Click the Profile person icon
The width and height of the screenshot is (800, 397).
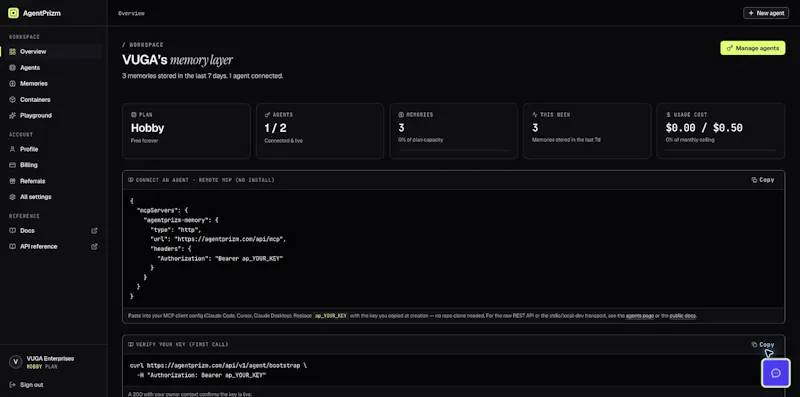click(x=13, y=149)
